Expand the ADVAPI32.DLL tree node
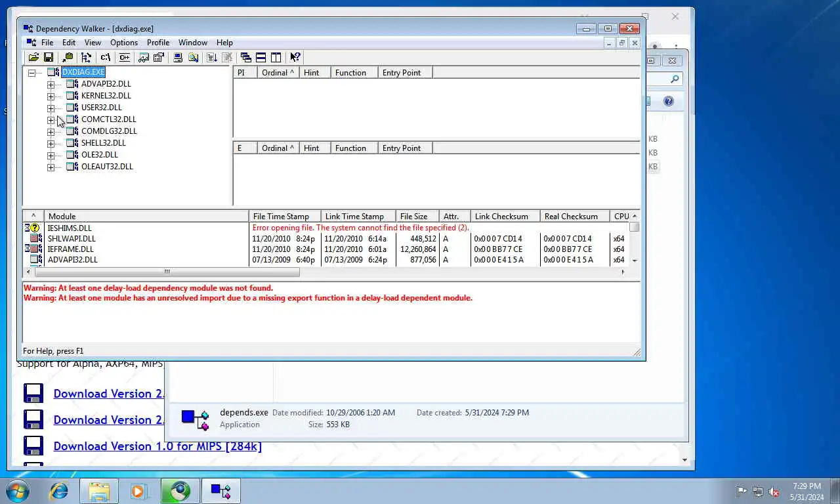Viewport: 840px width, 504px height. 51,85
